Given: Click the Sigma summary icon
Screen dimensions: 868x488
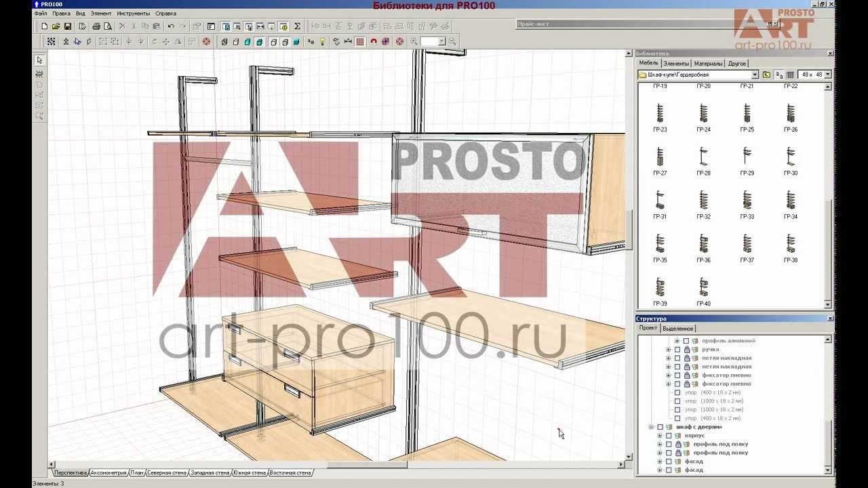Looking at the screenshot, I should pyautogui.click(x=297, y=26).
